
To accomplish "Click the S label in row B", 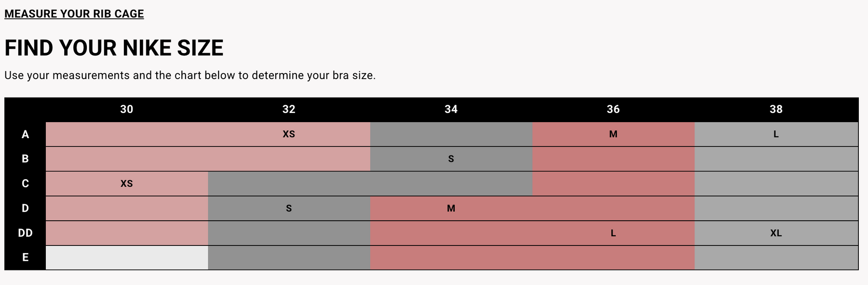I will (451, 159).
